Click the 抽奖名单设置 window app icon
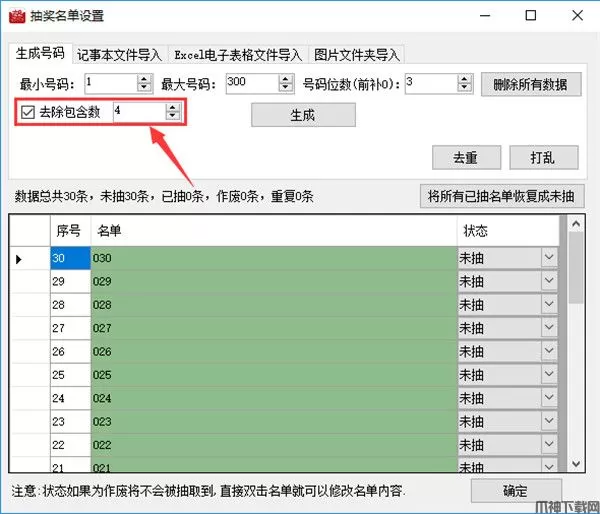 [x=17, y=16]
